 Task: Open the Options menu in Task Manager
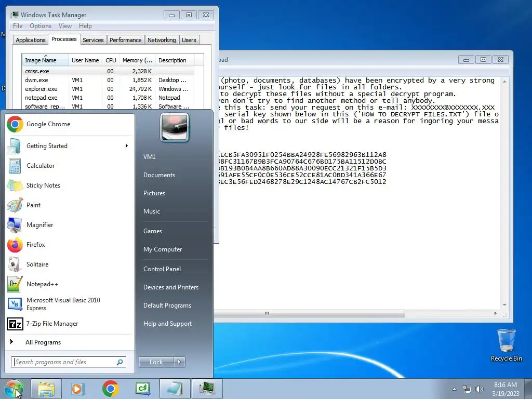41,26
